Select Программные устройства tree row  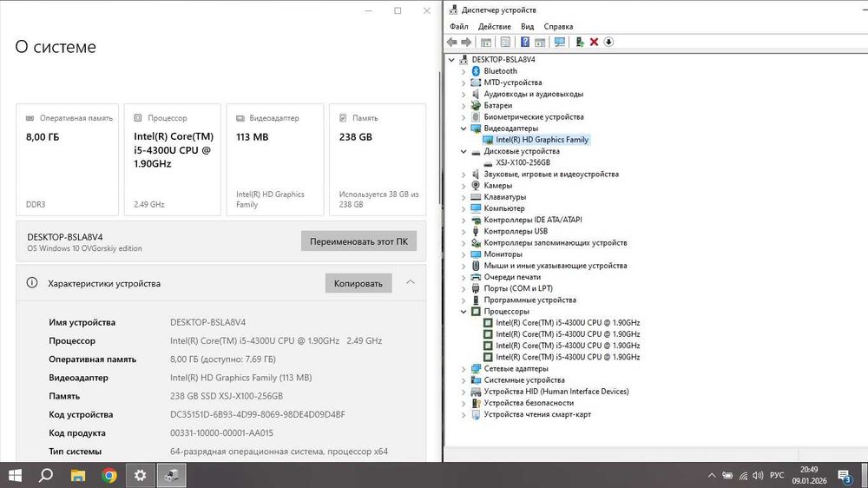pos(529,300)
